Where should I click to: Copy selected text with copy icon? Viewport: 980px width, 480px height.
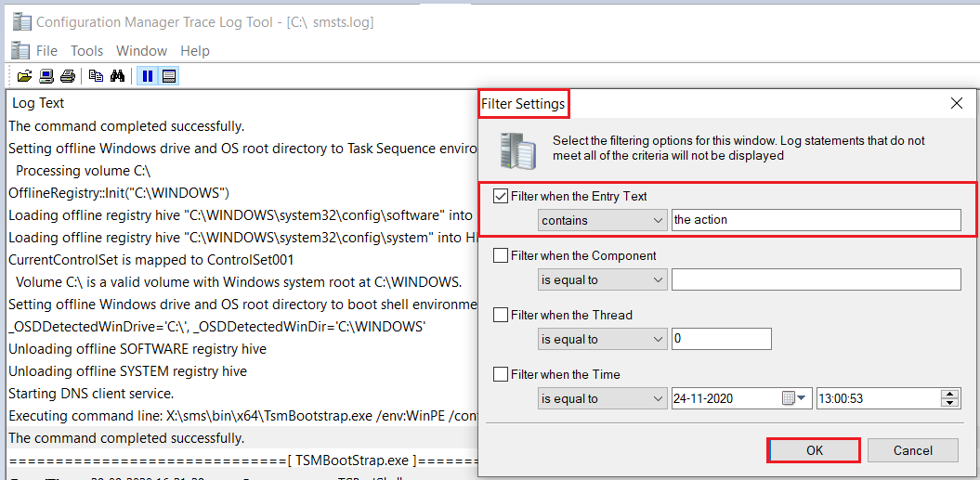[x=96, y=76]
